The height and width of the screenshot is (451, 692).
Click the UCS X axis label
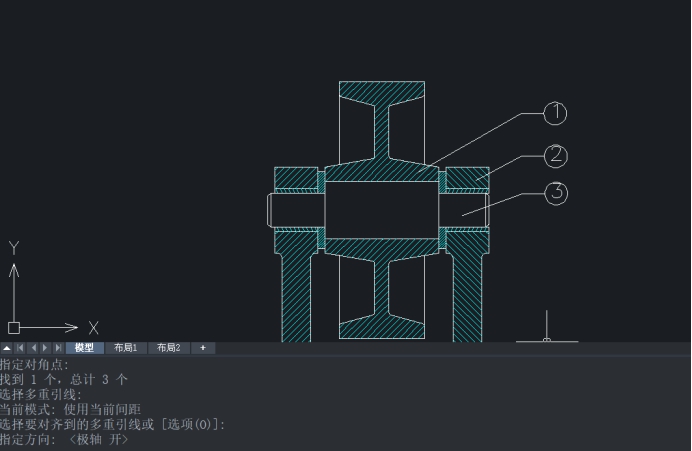(x=93, y=327)
